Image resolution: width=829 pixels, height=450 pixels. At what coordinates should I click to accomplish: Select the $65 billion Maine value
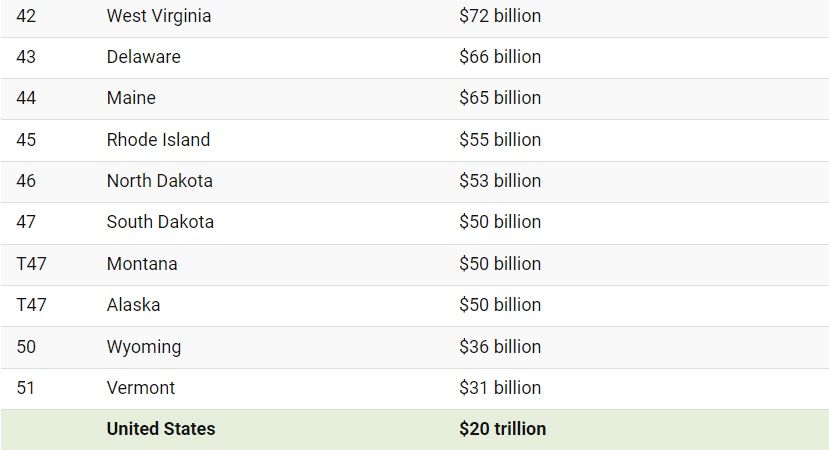click(500, 98)
